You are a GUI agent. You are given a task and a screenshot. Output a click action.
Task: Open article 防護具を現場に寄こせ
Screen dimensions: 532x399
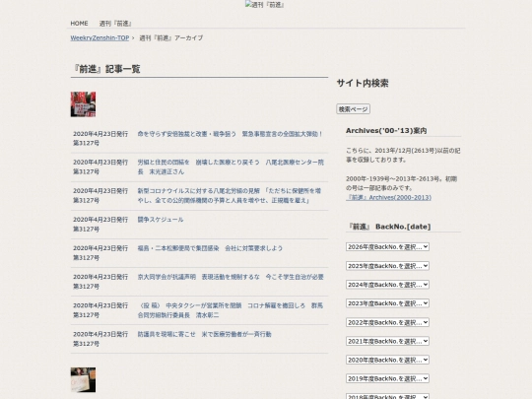205,334
